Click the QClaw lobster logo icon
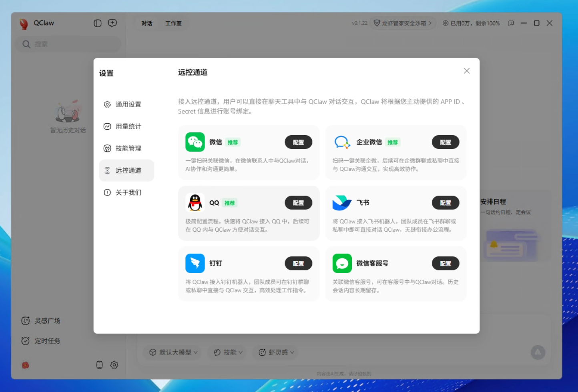578x392 pixels. click(24, 24)
